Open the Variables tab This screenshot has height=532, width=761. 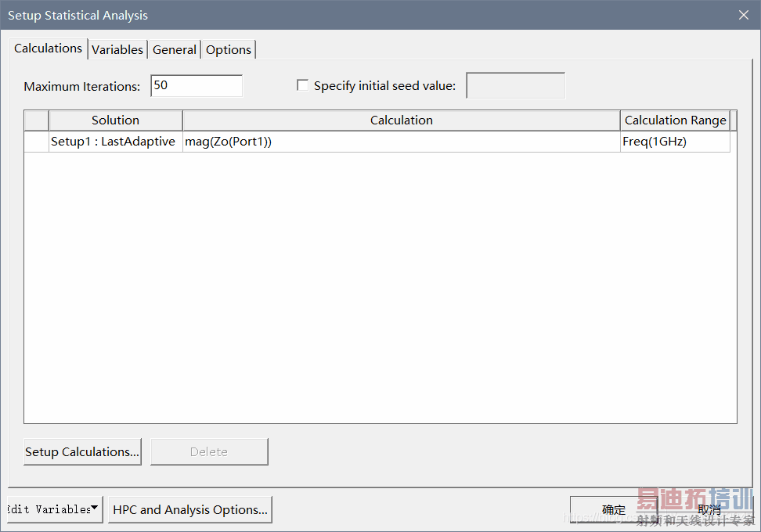tap(117, 49)
